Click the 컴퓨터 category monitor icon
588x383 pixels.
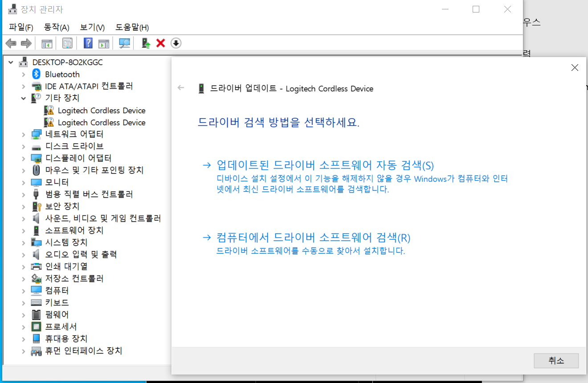point(37,291)
